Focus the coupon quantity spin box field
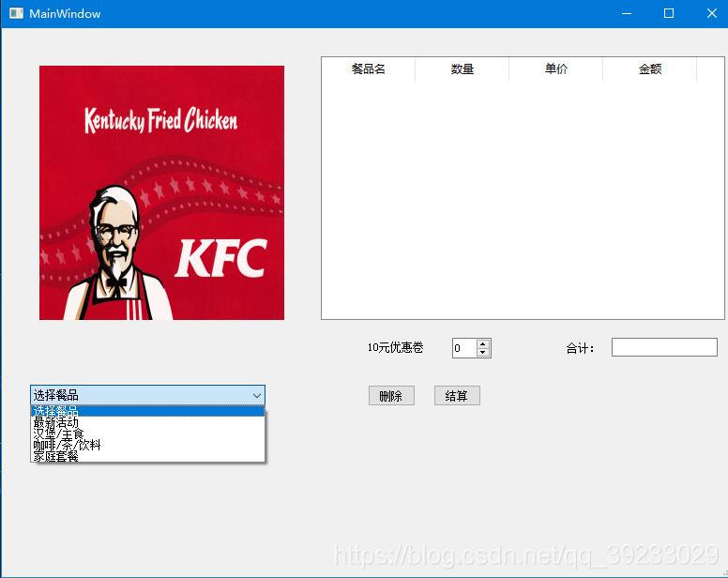 (464, 348)
